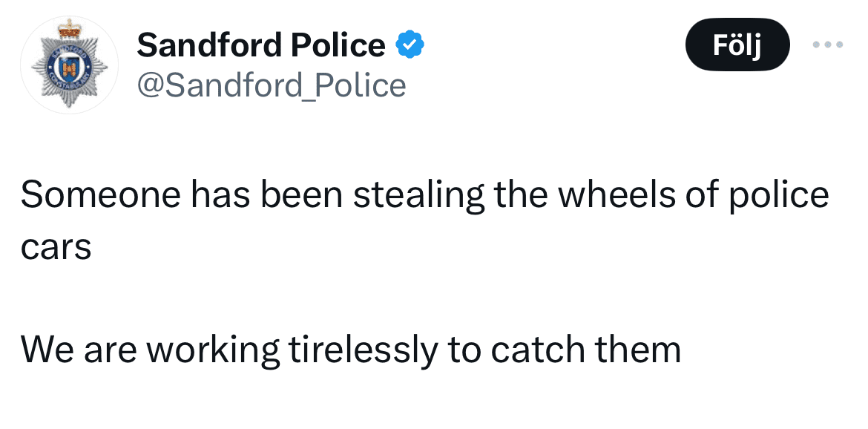This screenshot has width=868, height=429.
Task: Open the @Sandford_Police handle link
Action: tap(272, 85)
